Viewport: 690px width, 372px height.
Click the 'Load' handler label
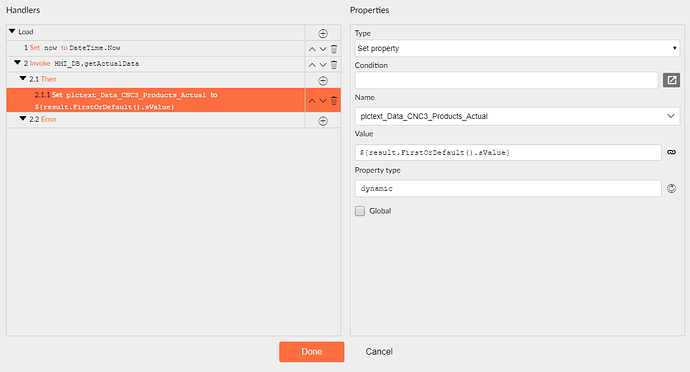click(x=26, y=32)
